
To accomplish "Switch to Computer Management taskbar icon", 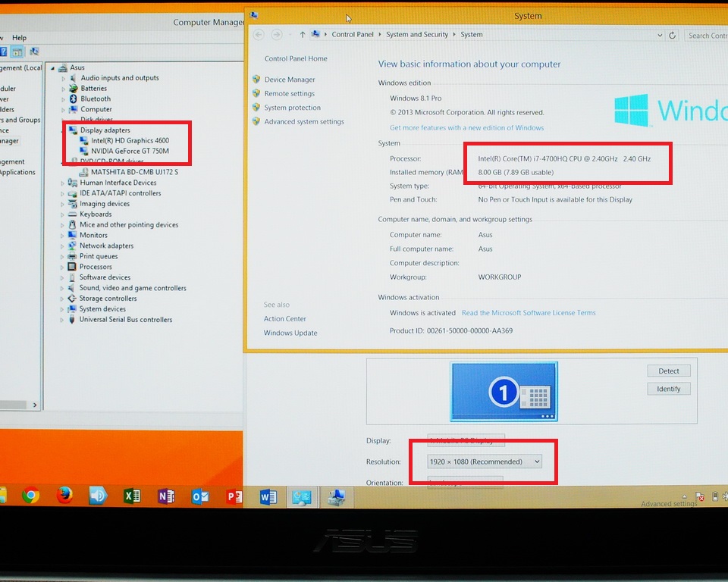I will tap(336, 498).
